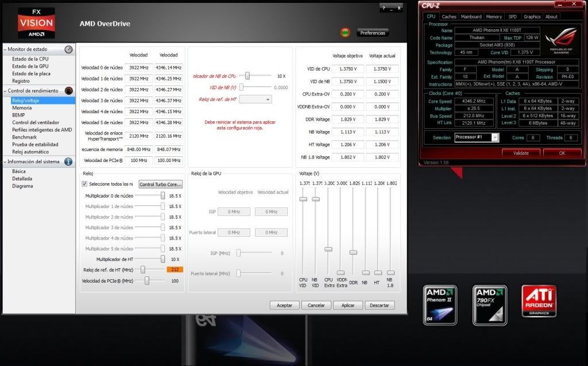
Task: Open Estado de la GPU in sidebar
Action: pos(30,66)
